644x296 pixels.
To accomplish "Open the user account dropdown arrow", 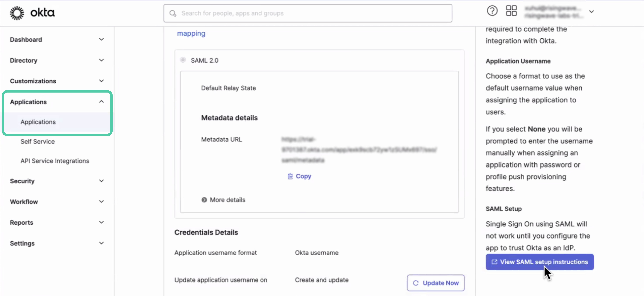I will tap(591, 12).
